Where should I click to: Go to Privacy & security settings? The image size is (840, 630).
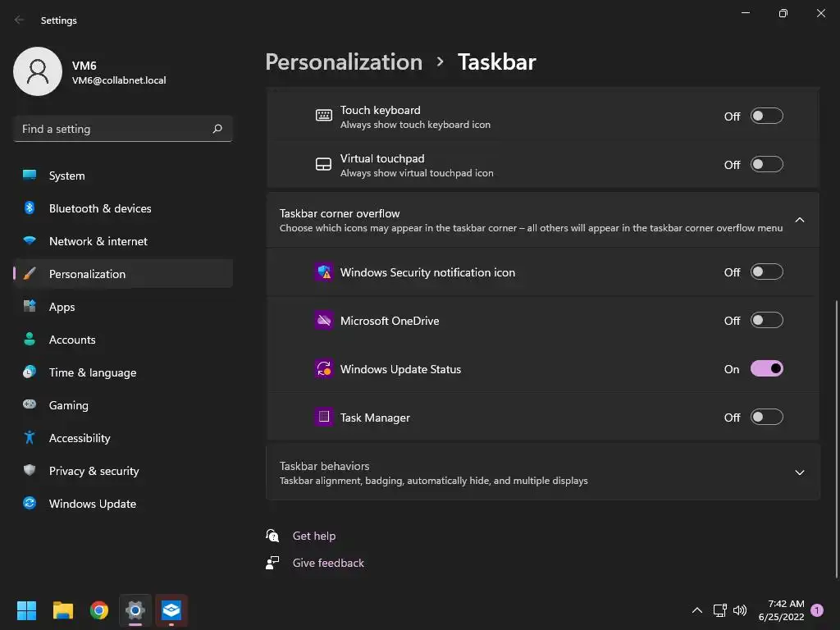[x=94, y=471]
